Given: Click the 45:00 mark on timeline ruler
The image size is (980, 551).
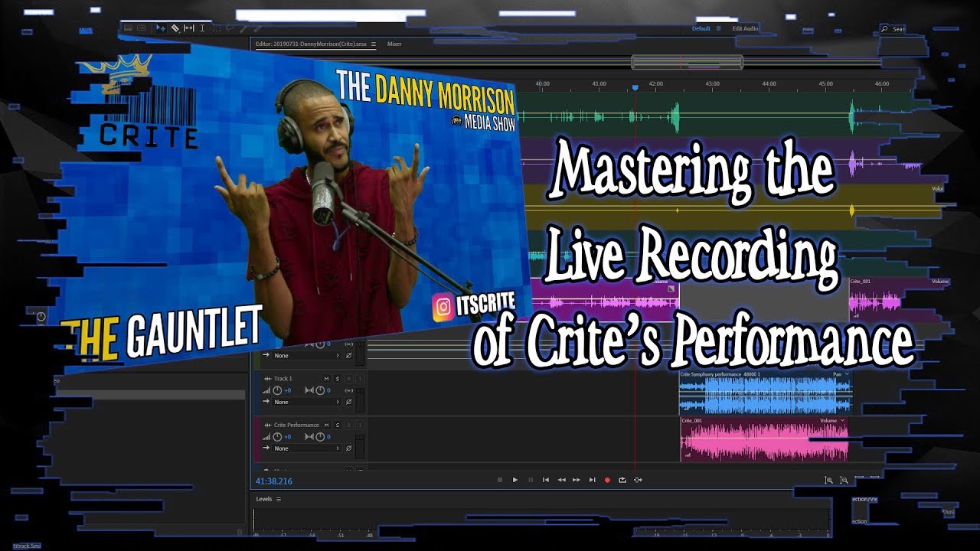Looking at the screenshot, I should click(x=825, y=83).
